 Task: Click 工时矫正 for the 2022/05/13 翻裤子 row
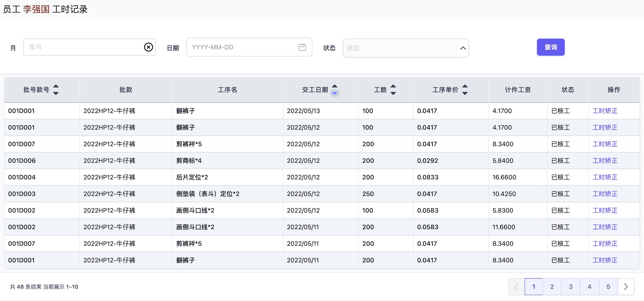tap(604, 111)
